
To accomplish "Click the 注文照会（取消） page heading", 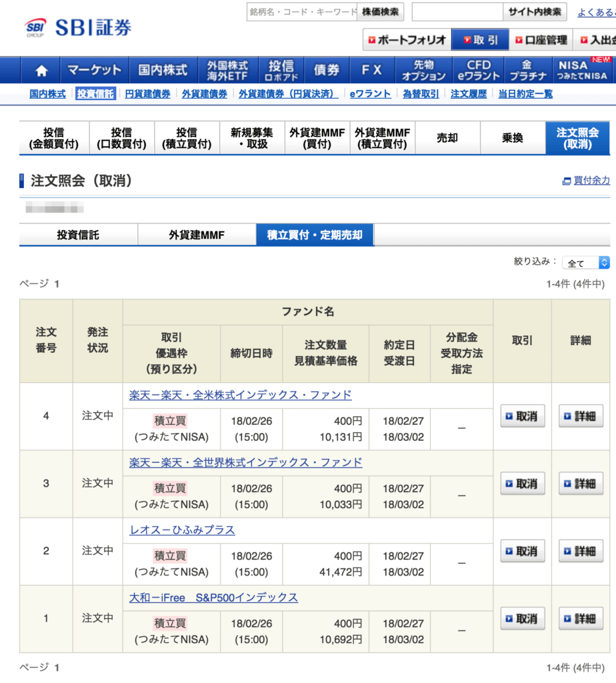I will tap(81, 181).
